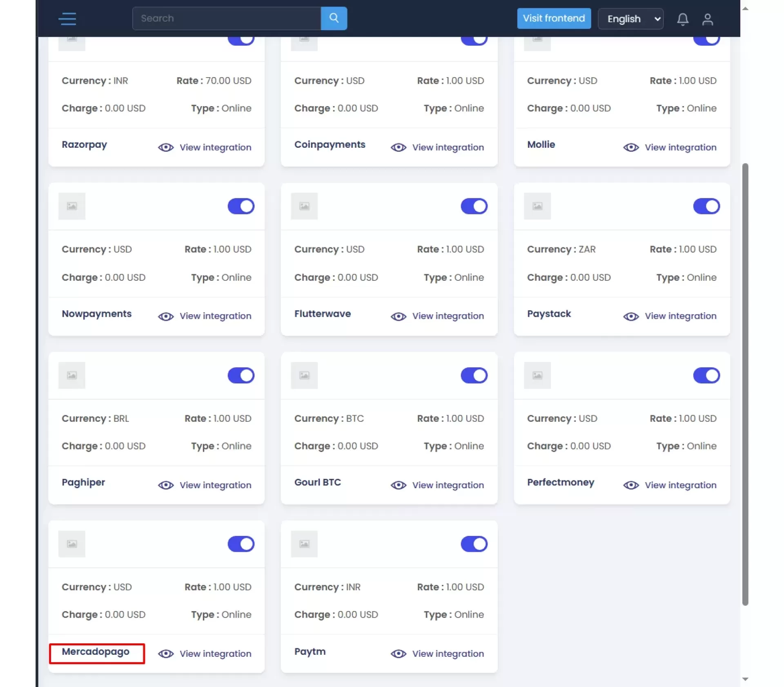
Task: Focus the Search input field
Action: click(x=227, y=18)
